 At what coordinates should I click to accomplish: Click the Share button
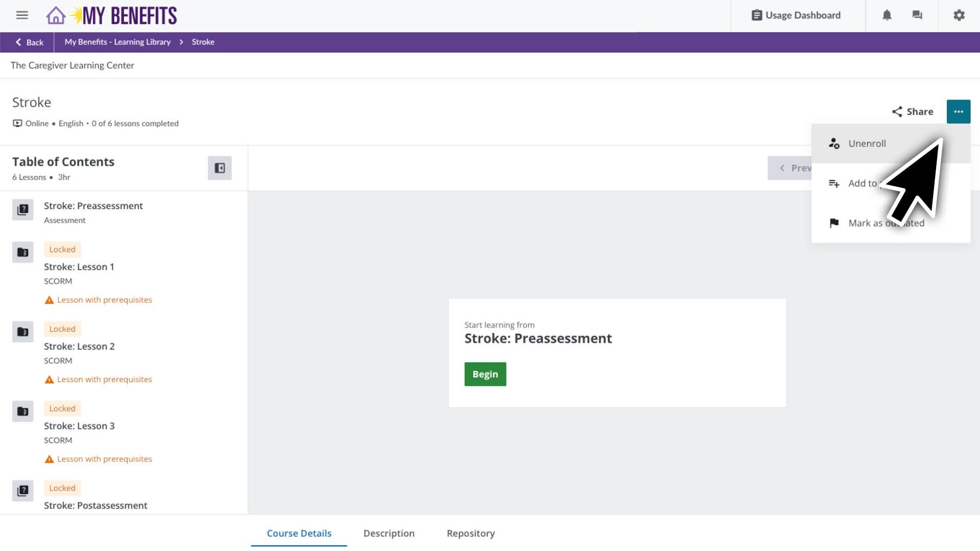(912, 112)
